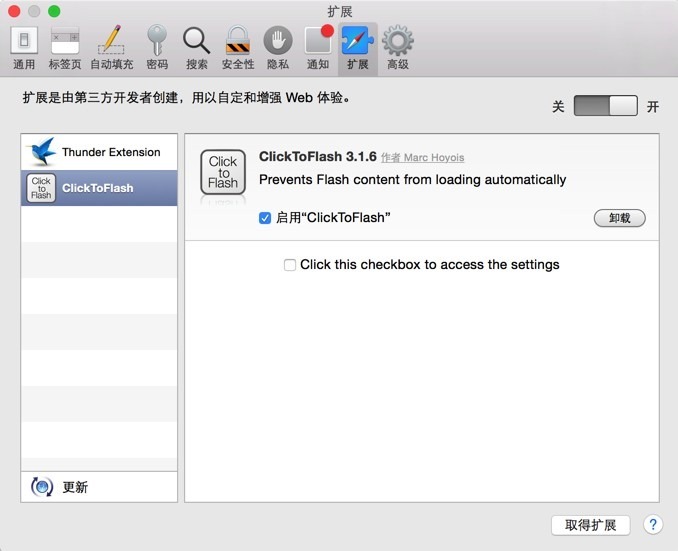678x551 pixels.
Task: Click the 取得扩展 (Get Extensions) button
Action: click(x=590, y=525)
